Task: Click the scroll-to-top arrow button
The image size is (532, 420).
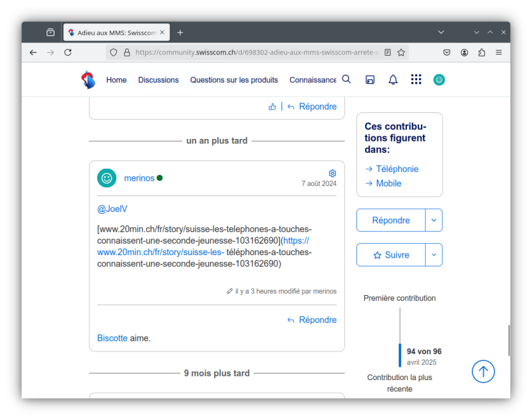Action: [483, 371]
